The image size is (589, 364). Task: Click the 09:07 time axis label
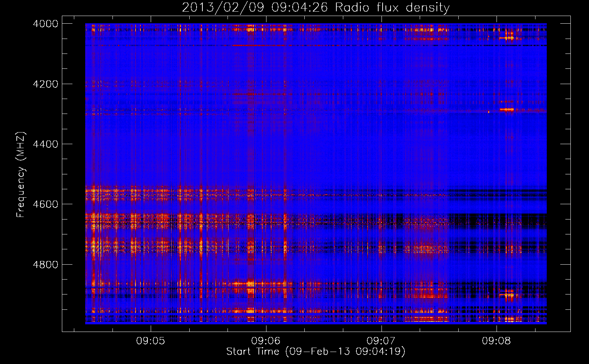pyautogui.click(x=381, y=341)
